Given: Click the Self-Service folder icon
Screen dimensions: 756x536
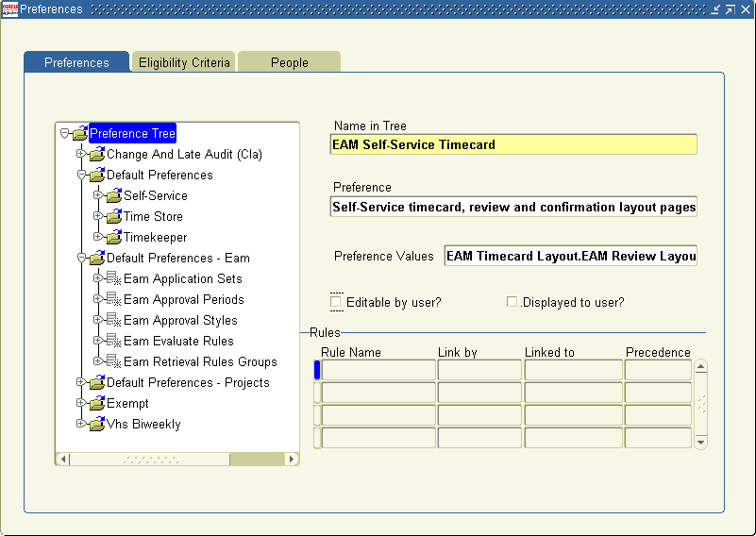Looking at the screenshot, I should 114,195.
